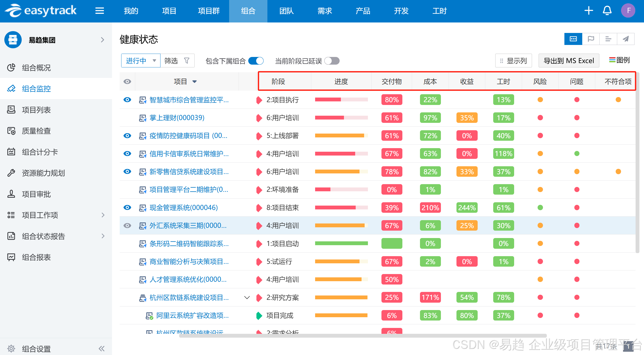Open the 掌上理财(000039) project link
644x355 pixels.
click(x=177, y=118)
